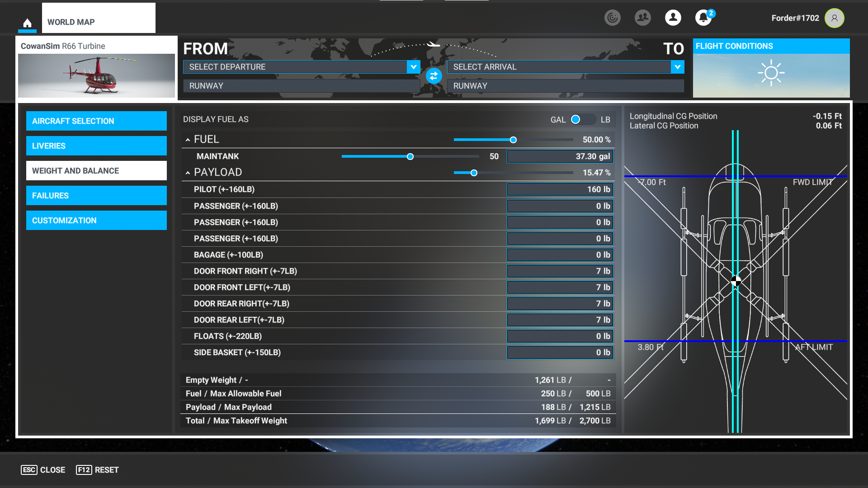Image resolution: width=868 pixels, height=488 pixels.
Task: Switch to the Liveries tab
Action: point(96,146)
